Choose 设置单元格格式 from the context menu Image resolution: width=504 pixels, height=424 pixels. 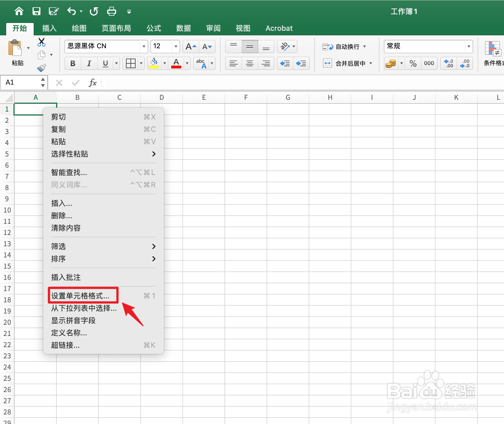[80, 296]
